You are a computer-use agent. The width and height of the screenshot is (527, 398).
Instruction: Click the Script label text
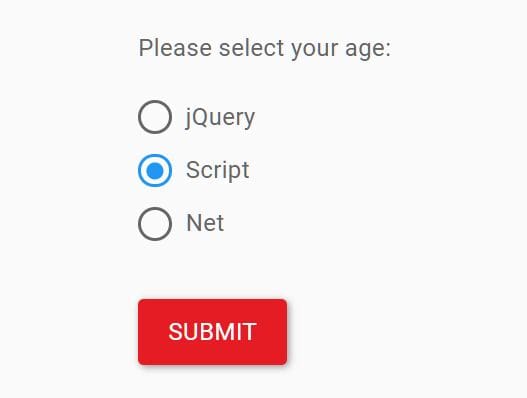pyautogui.click(x=217, y=170)
